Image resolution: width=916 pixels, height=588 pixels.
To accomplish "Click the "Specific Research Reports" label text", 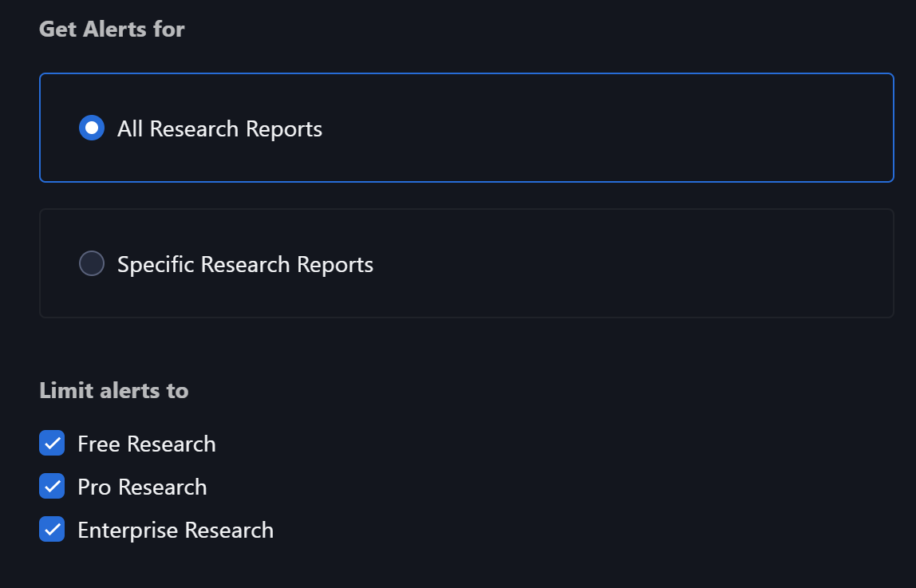I will (246, 265).
